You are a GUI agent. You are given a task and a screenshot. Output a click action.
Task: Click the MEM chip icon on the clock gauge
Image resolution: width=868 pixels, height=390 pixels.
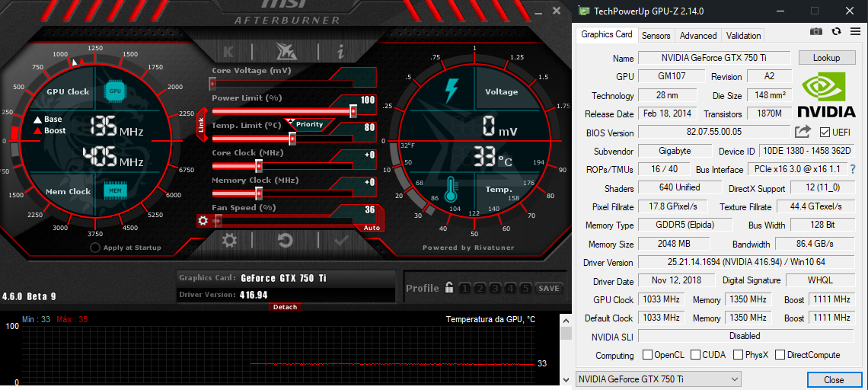114,190
